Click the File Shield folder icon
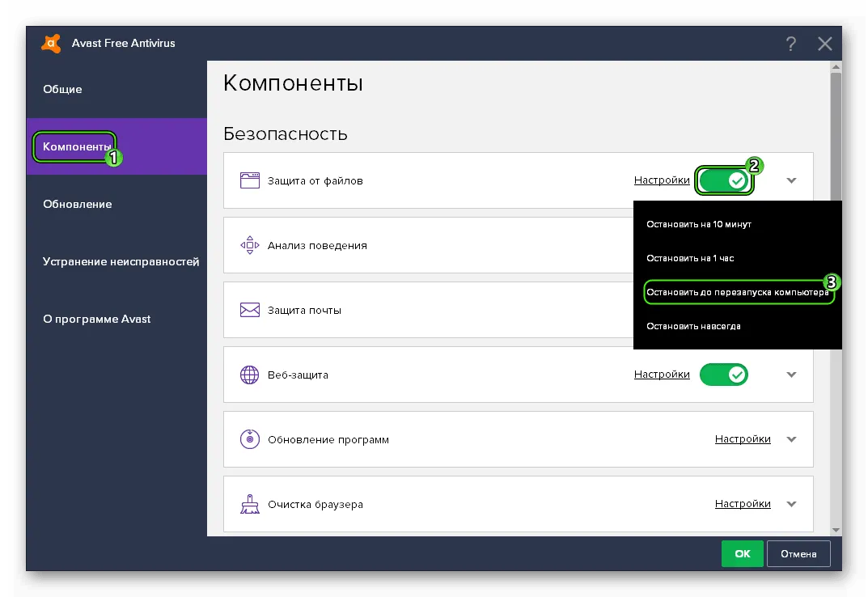This screenshot has height=597, width=868. point(249,180)
